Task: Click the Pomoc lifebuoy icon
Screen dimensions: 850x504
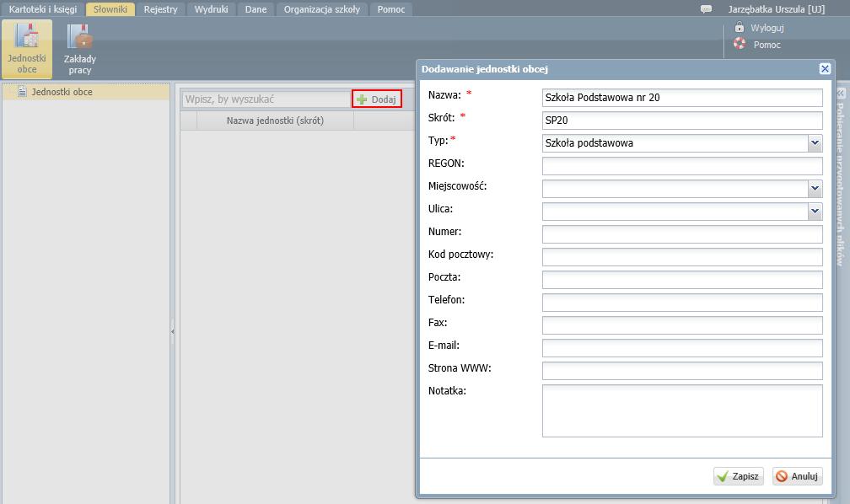Action: (x=740, y=44)
